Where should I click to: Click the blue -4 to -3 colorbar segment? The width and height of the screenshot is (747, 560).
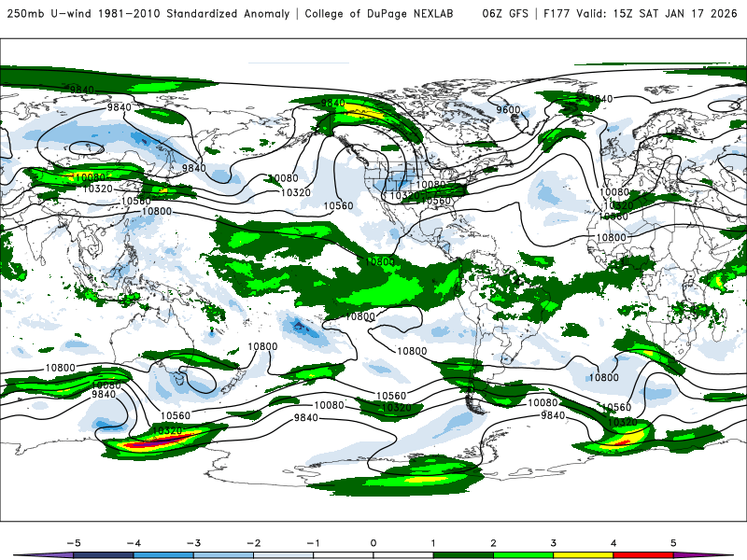(x=163, y=555)
